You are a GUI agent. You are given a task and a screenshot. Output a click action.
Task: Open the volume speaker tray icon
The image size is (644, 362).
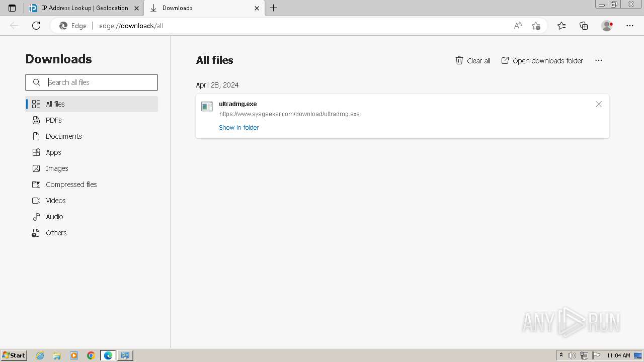pos(572,355)
